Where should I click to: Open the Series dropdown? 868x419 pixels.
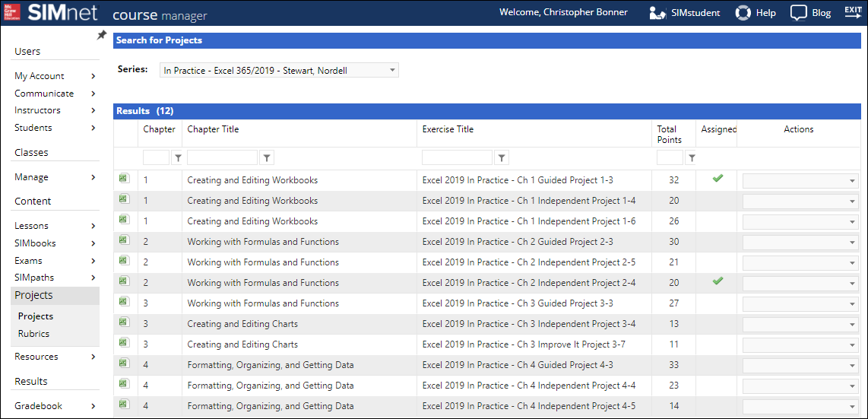click(279, 71)
